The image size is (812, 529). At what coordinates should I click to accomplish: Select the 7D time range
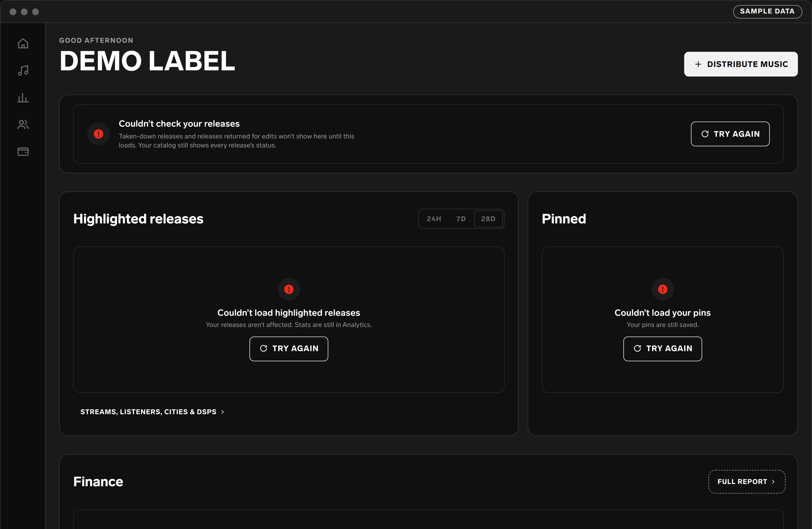pyautogui.click(x=461, y=219)
